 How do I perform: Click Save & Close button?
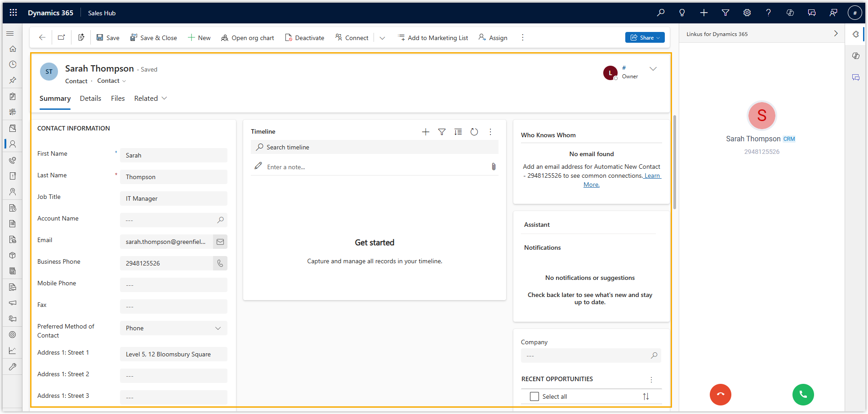point(153,38)
